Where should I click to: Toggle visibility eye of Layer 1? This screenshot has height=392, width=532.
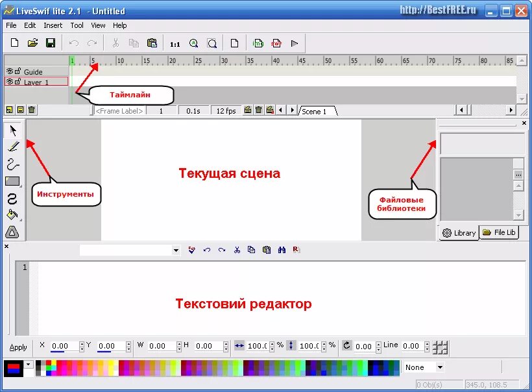tap(10, 82)
